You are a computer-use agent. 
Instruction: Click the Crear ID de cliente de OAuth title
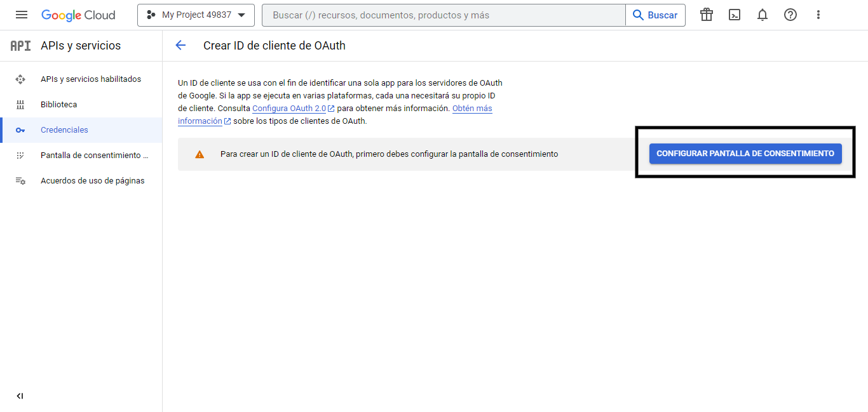pos(275,46)
